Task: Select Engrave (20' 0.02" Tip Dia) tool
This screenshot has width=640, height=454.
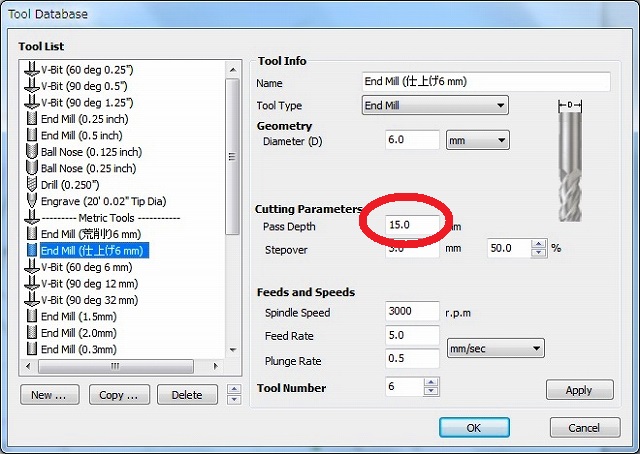Action: coord(110,201)
